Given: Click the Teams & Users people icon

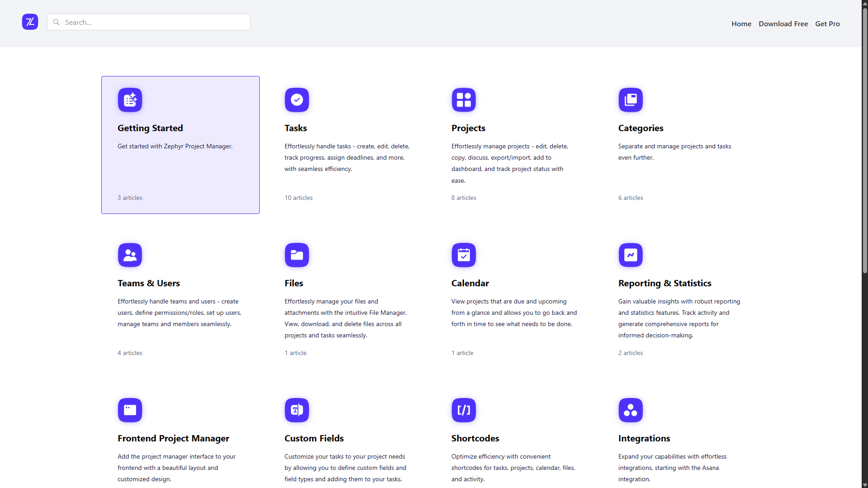Looking at the screenshot, I should 130,255.
